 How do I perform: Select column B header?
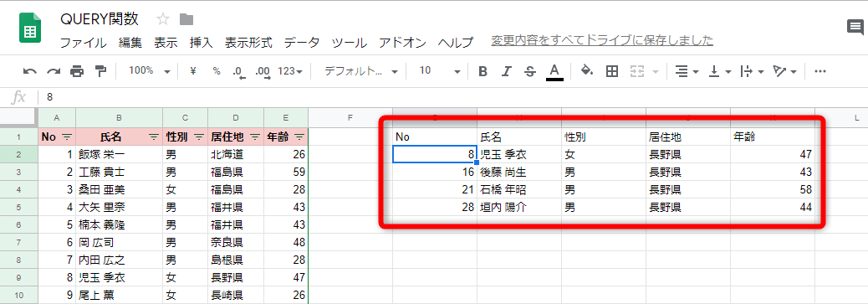pos(119,117)
